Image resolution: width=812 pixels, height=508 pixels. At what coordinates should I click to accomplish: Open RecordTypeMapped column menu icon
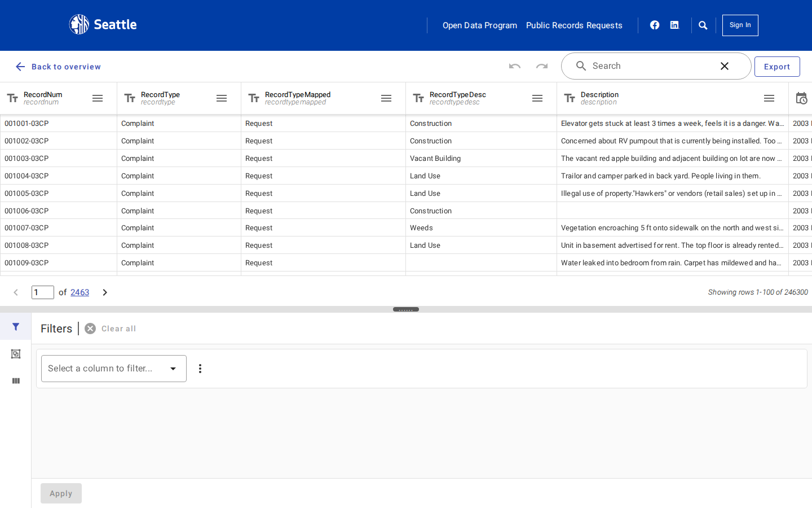386,98
